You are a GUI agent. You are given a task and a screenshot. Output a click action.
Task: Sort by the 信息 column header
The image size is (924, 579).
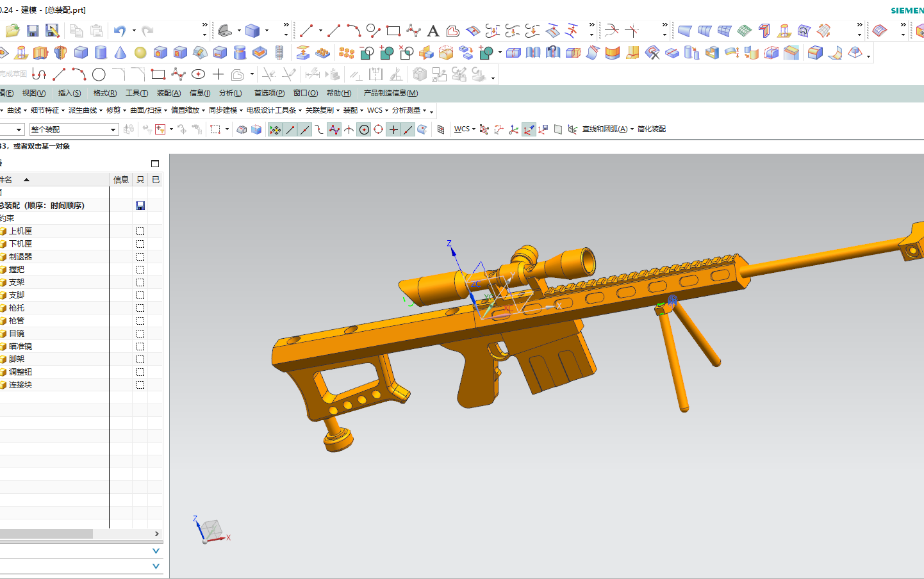click(x=121, y=180)
